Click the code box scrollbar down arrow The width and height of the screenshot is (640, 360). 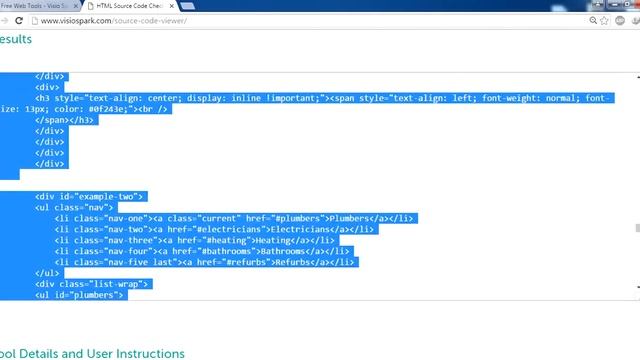pos(638,287)
